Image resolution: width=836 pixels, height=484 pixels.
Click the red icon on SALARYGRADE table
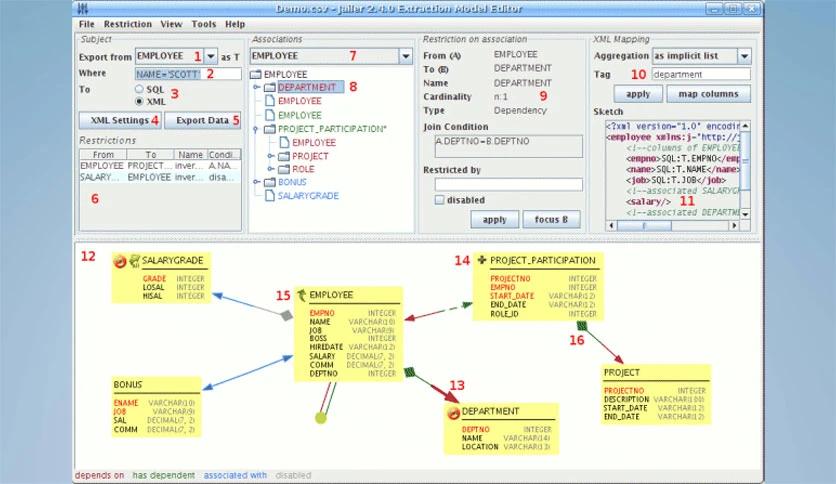click(x=120, y=261)
